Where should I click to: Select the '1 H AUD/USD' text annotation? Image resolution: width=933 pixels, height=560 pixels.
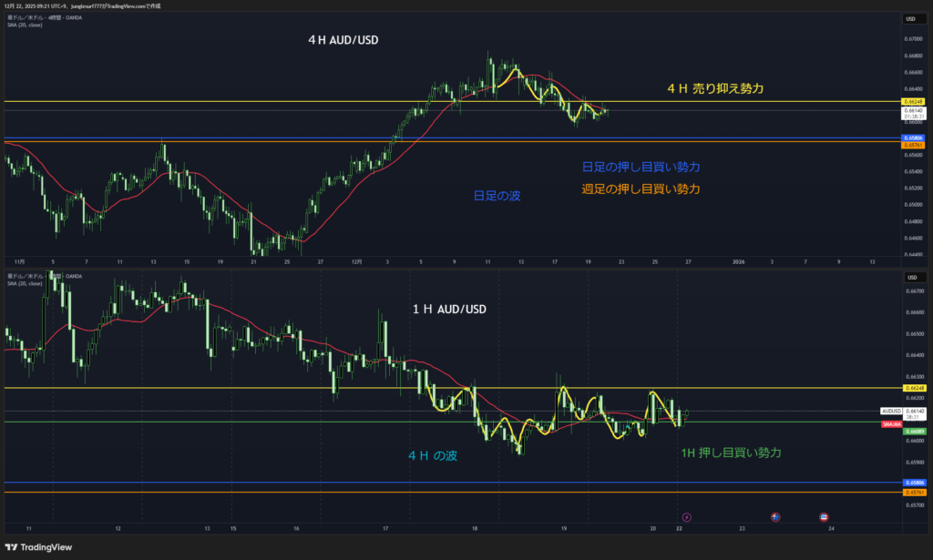pyautogui.click(x=449, y=310)
